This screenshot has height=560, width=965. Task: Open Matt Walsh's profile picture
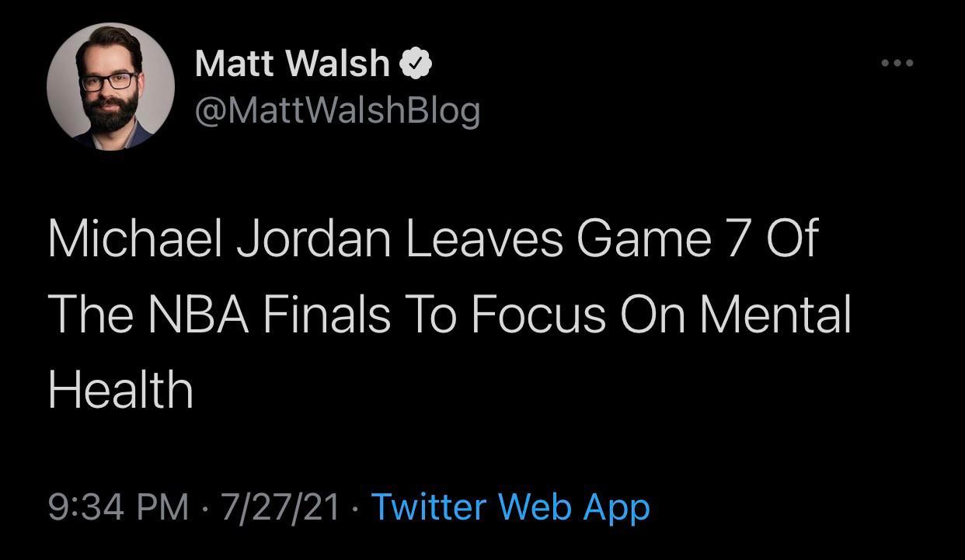110,85
